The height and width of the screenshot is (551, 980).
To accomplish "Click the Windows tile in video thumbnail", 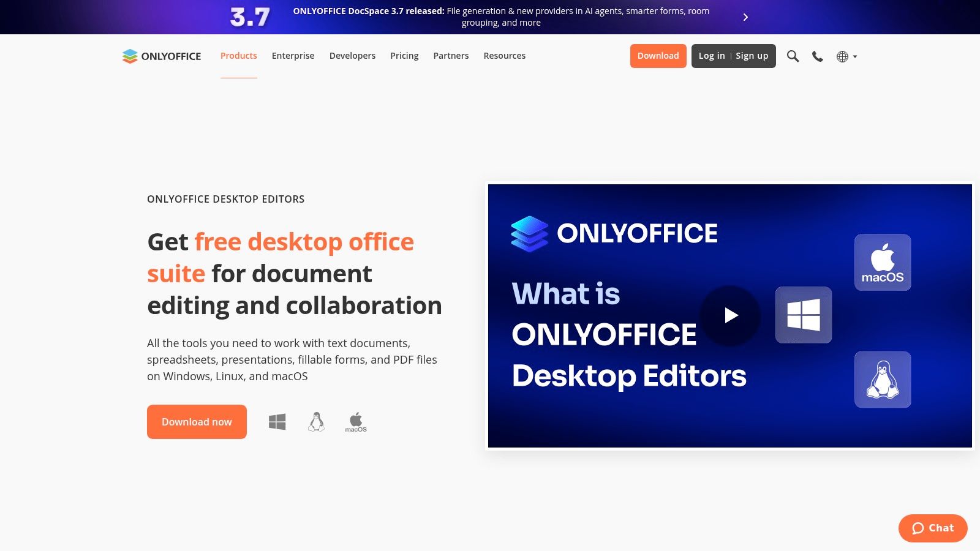I will coord(804,315).
